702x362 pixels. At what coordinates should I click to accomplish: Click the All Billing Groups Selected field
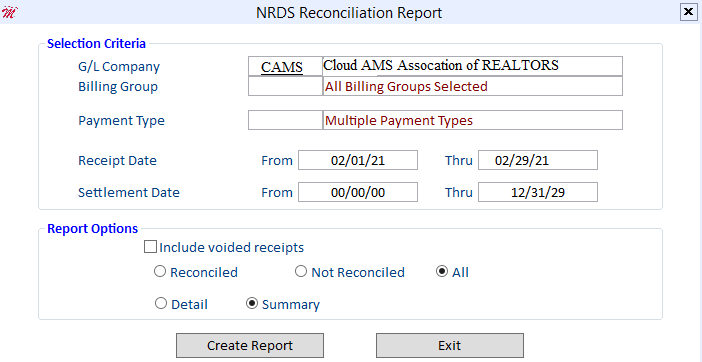click(472, 86)
